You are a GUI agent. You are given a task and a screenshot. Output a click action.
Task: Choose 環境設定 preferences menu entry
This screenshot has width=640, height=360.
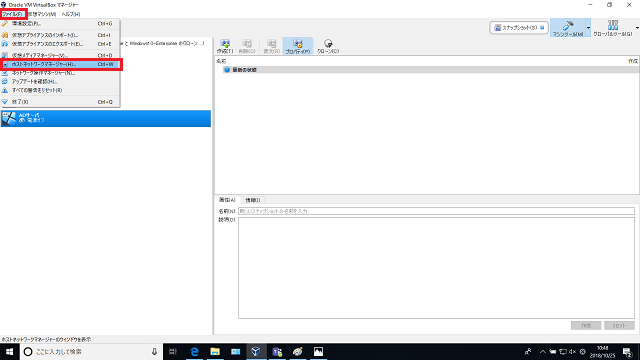[60, 24]
